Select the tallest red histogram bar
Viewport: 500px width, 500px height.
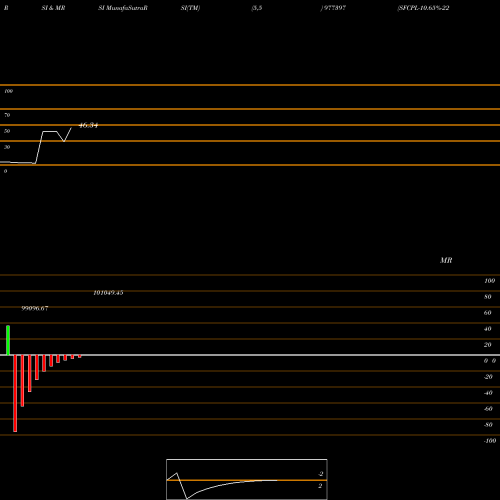pyautogui.click(x=15, y=393)
